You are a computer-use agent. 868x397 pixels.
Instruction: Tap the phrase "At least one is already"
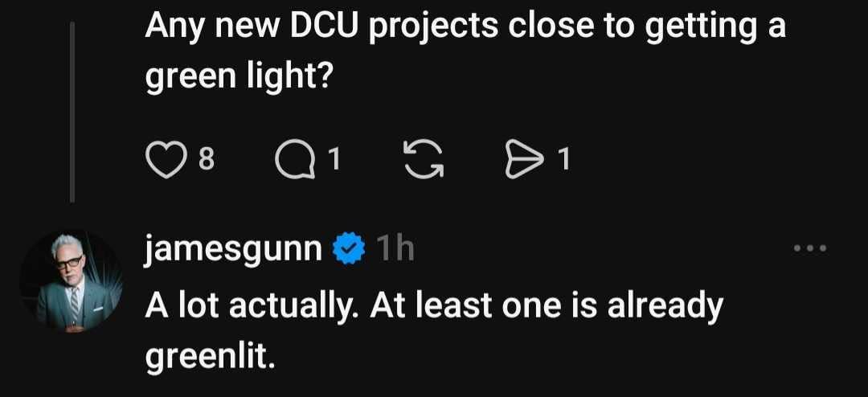547,305
